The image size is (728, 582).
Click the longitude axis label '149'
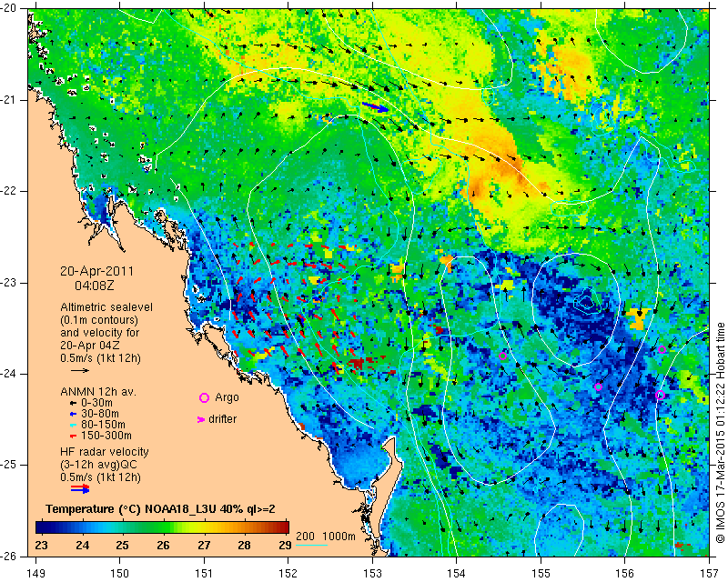35,574
